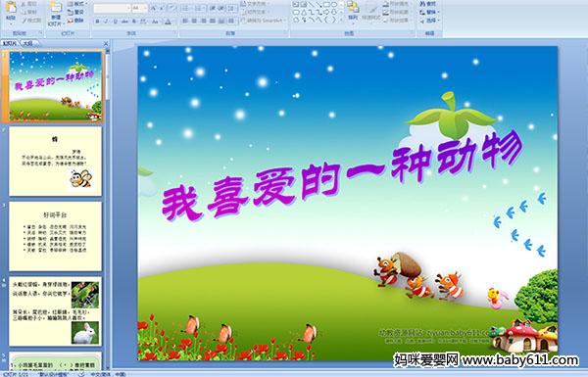The image size is (588, 377).
Task: Click the oval shape in shapes gallery
Action: [x=334, y=5]
